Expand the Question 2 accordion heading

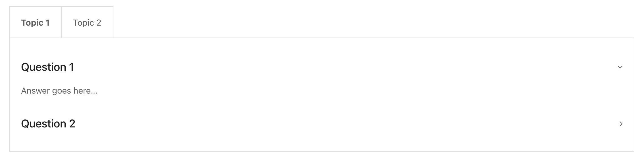pos(48,124)
